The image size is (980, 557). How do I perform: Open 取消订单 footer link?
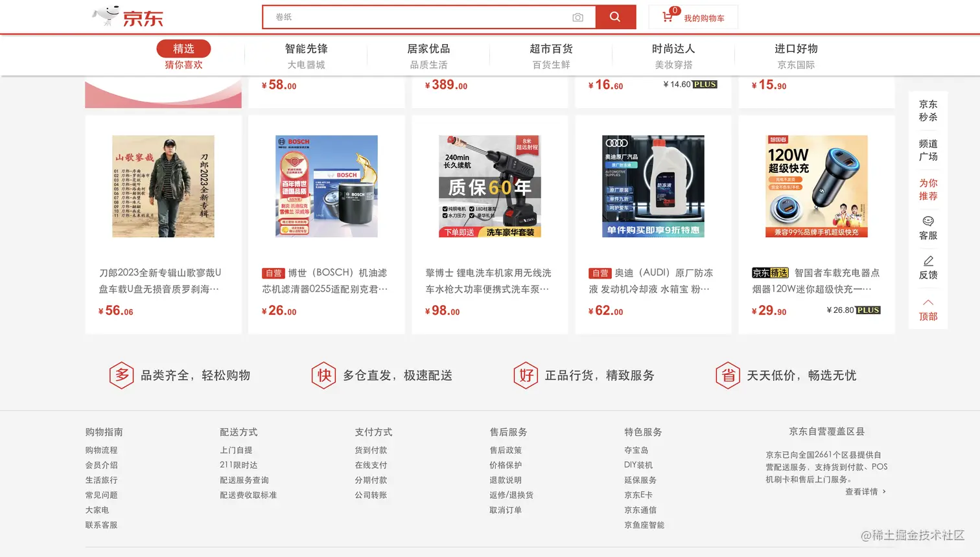(x=506, y=510)
